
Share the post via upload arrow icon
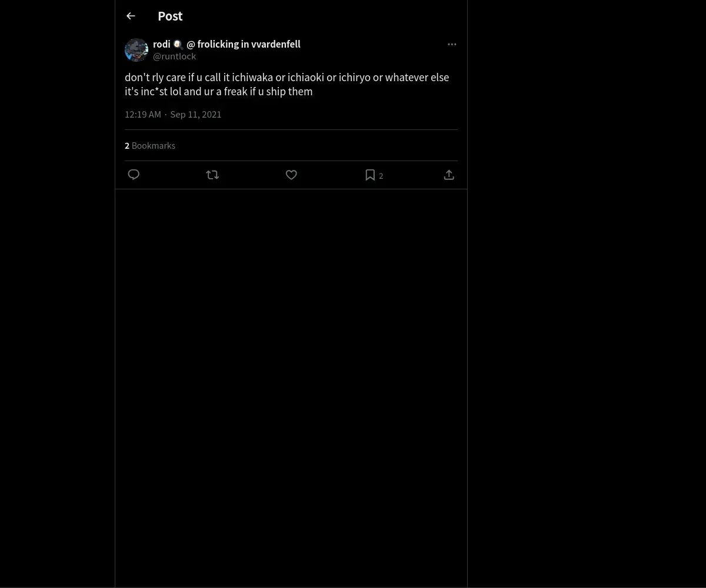coord(449,175)
